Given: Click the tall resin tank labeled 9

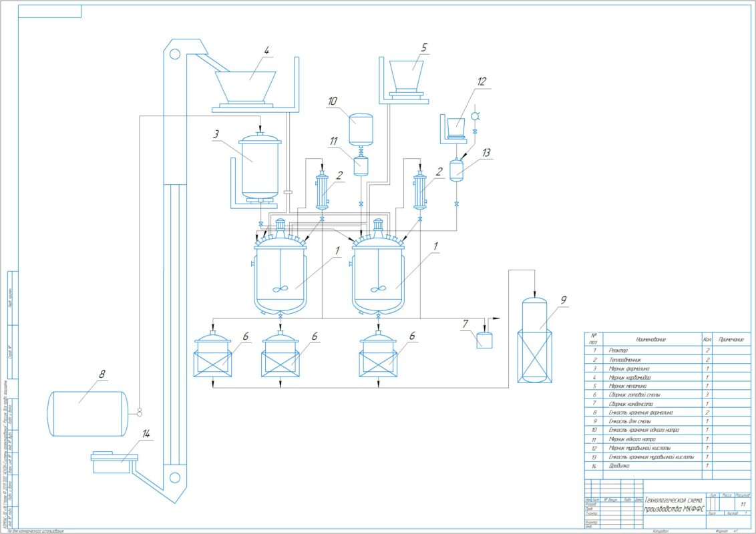Looking at the screenshot, I should pos(535,340).
